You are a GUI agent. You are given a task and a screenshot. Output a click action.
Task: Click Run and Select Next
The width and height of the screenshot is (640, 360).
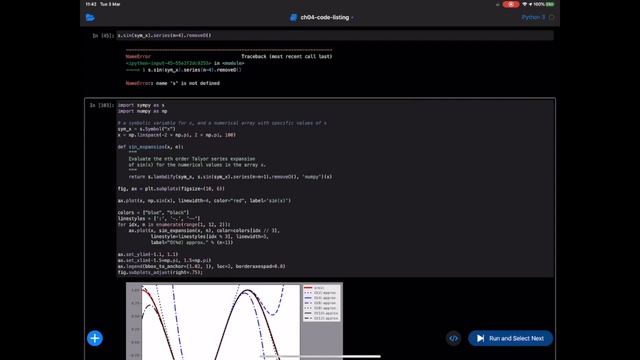510,338
